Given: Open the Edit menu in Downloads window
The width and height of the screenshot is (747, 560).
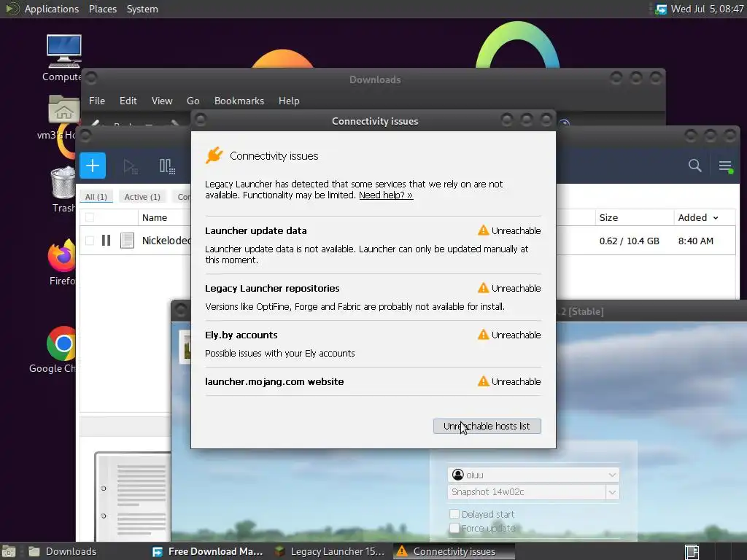Looking at the screenshot, I should click(128, 101).
